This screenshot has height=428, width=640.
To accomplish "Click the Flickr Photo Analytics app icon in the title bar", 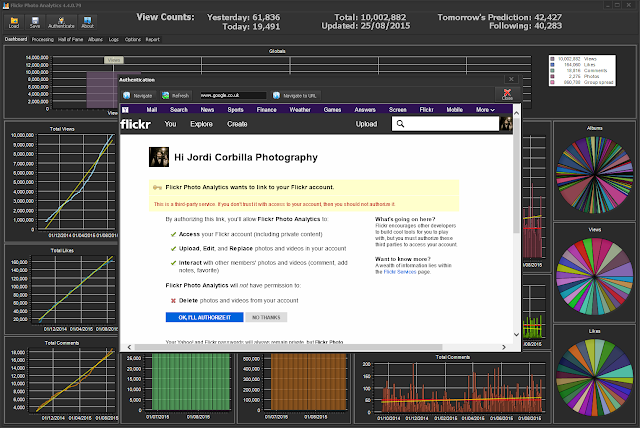I will click(x=6, y=5).
